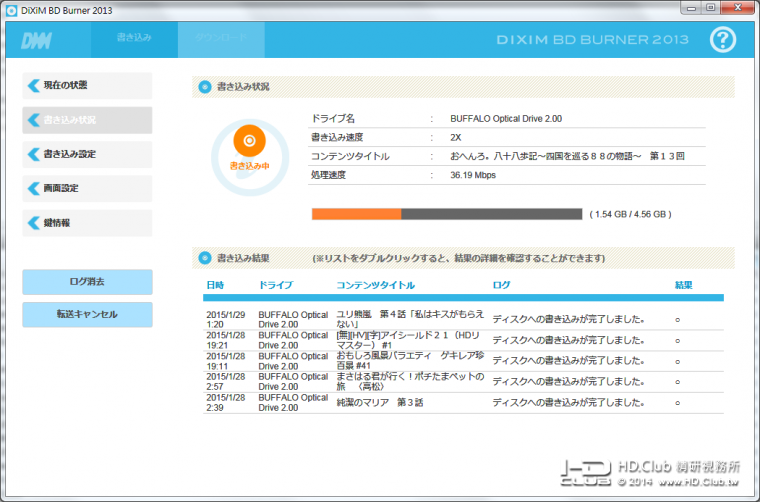760x502 pixels.
Task: Click the DiXiM logo in the header
Action: coord(37,39)
